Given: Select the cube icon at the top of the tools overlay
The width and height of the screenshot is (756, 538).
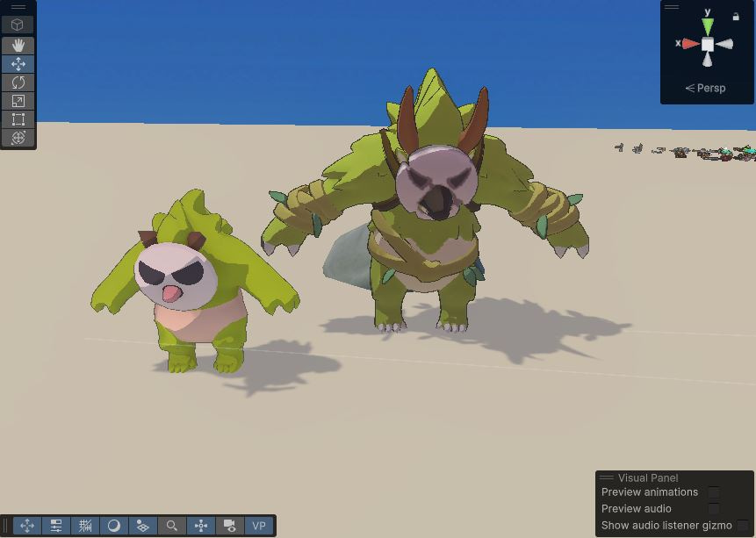Looking at the screenshot, I should click(18, 25).
